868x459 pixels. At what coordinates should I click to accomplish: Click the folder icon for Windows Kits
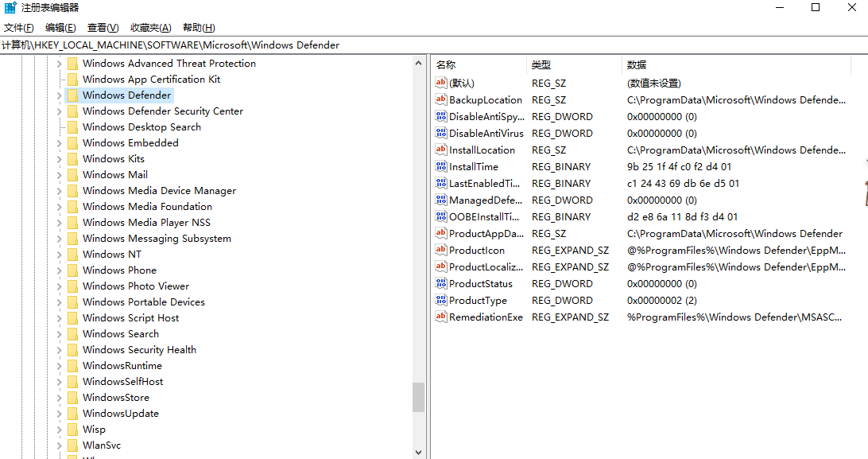coord(72,159)
